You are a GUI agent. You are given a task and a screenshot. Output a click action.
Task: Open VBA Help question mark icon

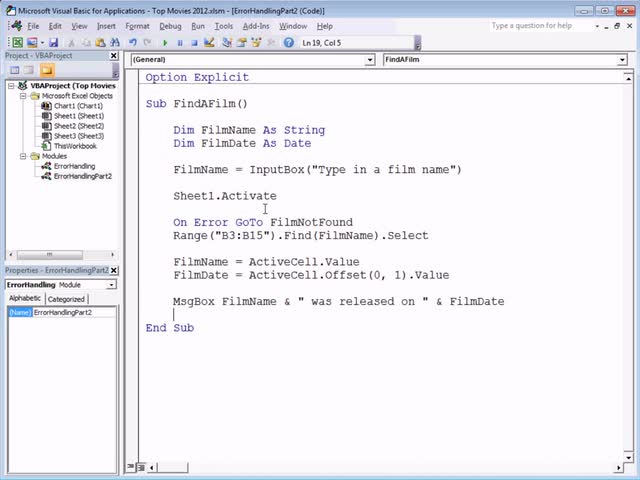[289, 42]
